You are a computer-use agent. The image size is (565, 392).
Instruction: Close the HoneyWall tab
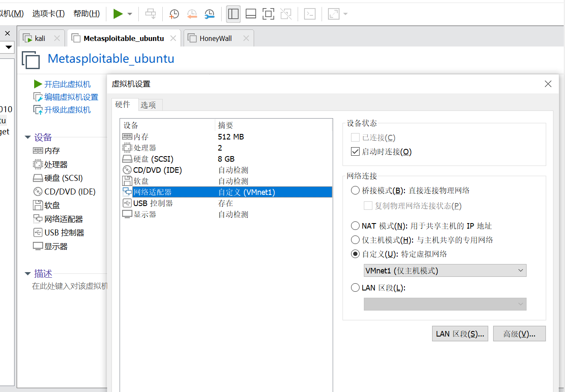point(246,38)
